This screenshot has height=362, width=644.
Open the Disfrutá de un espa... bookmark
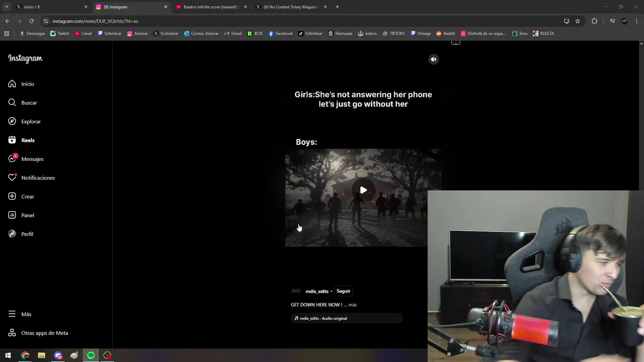[x=483, y=34]
